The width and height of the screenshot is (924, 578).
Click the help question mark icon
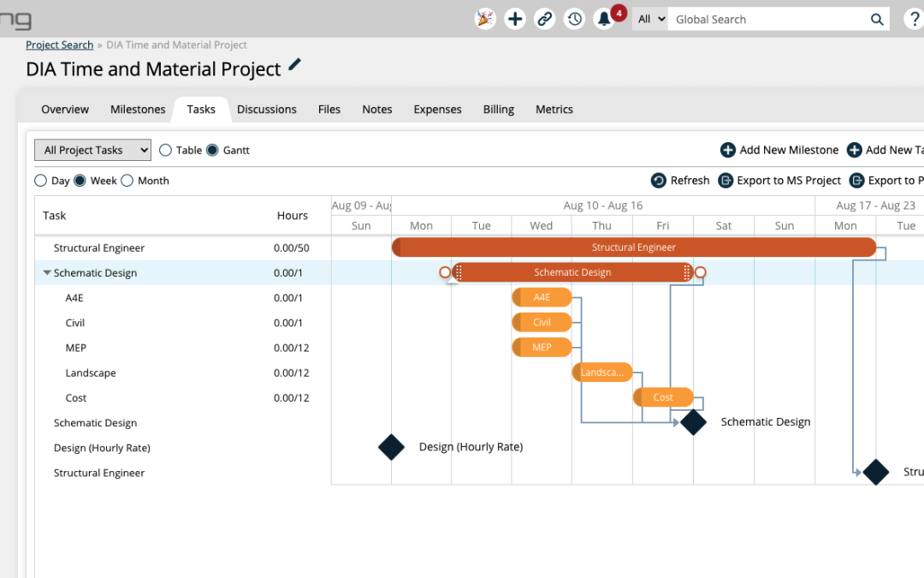click(x=915, y=19)
